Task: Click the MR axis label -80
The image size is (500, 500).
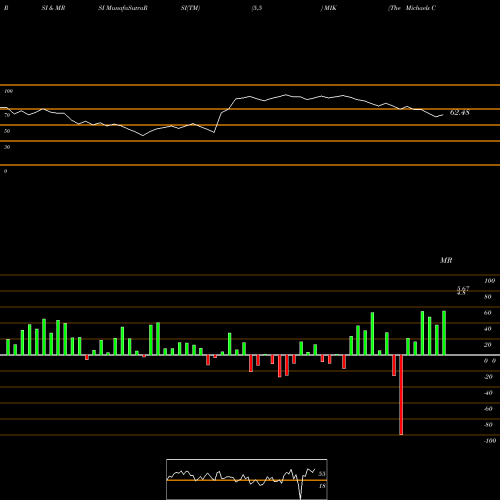Action: [488, 425]
